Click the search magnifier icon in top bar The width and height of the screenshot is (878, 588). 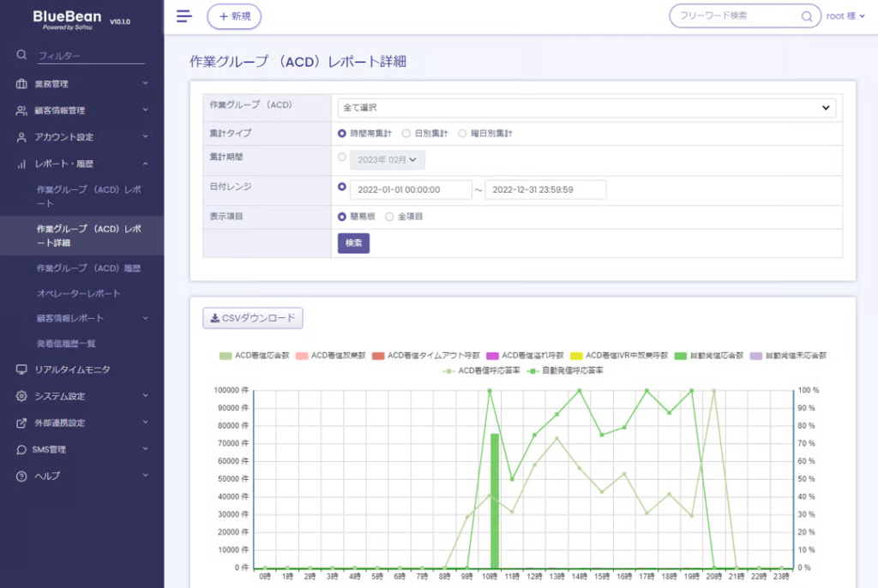point(806,16)
